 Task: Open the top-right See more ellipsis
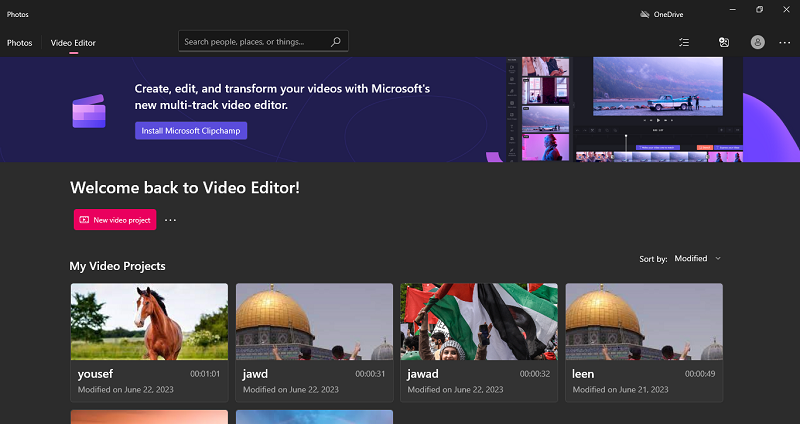[x=785, y=43]
